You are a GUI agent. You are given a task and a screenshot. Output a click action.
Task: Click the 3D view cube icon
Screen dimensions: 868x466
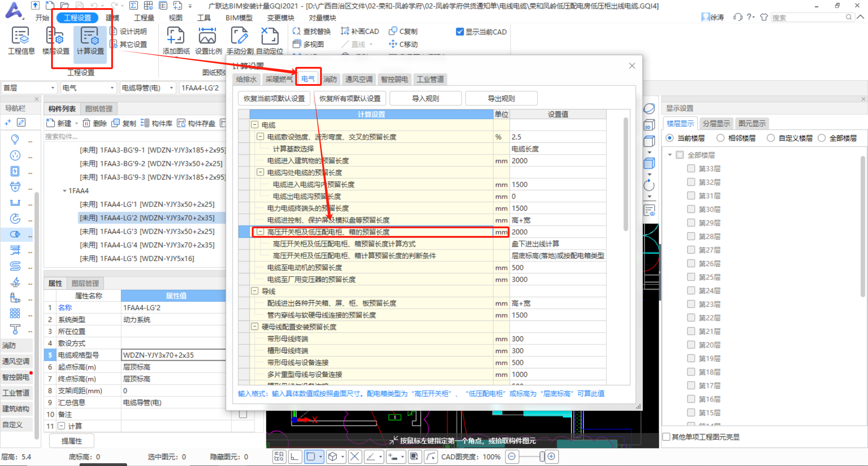click(649, 125)
